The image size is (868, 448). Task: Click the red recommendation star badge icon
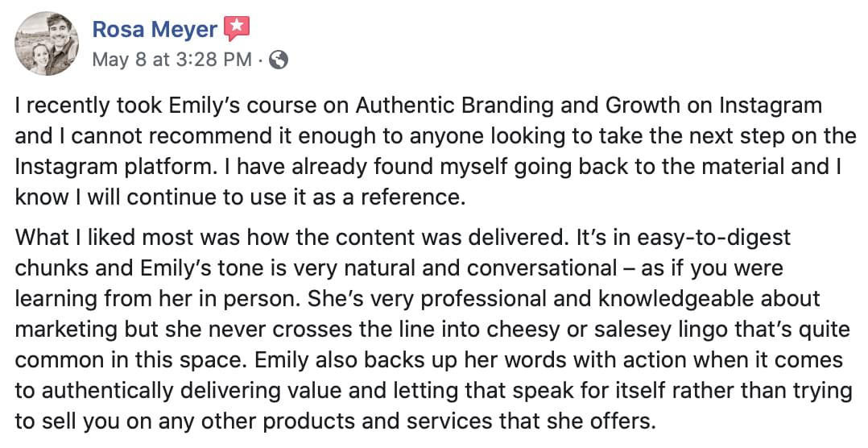pyautogui.click(x=237, y=28)
